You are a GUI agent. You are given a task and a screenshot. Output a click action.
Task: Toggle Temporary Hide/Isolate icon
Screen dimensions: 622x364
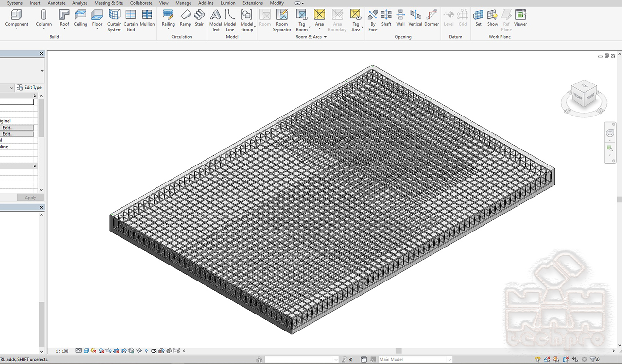coord(138,351)
